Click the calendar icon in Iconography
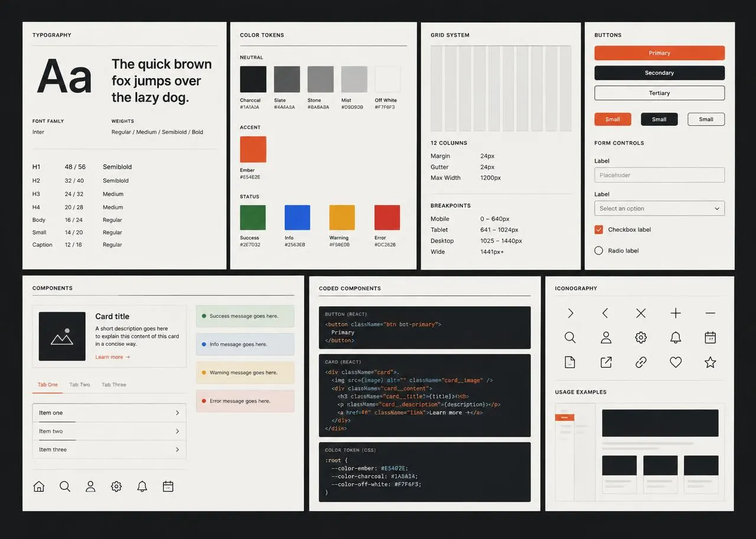Screen dimensions: 756x539 pos(711,337)
